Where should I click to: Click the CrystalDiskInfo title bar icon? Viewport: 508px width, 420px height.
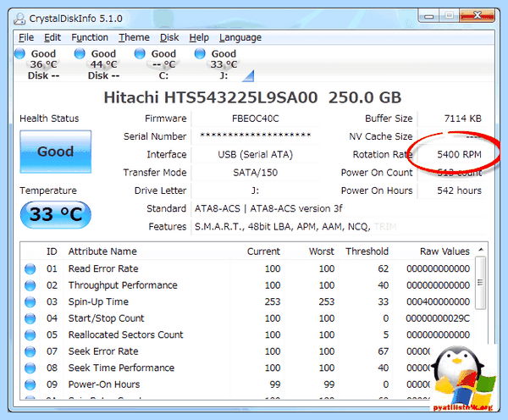click(x=19, y=19)
